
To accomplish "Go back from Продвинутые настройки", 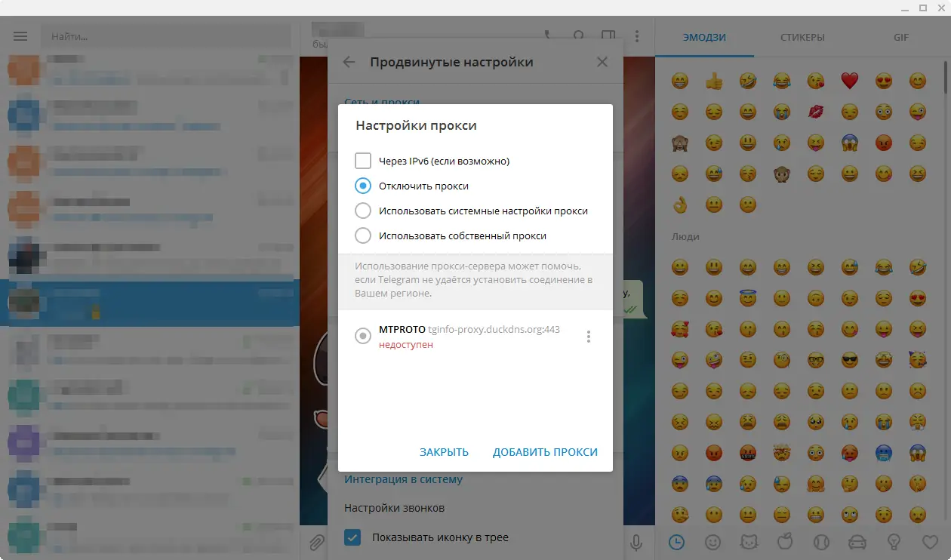I will coord(349,62).
